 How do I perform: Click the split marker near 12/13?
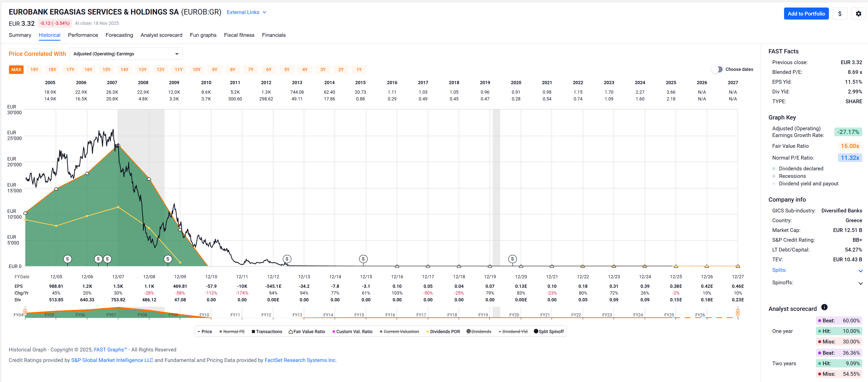pyautogui.click(x=287, y=259)
